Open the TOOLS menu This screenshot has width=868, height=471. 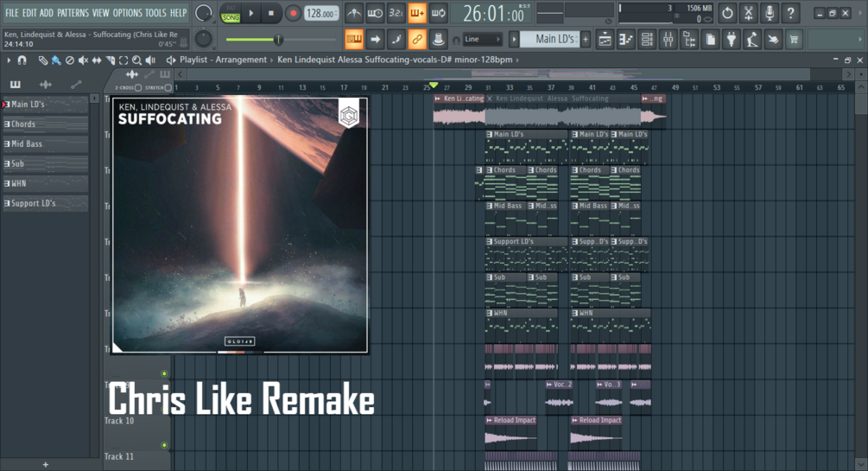pyautogui.click(x=155, y=13)
